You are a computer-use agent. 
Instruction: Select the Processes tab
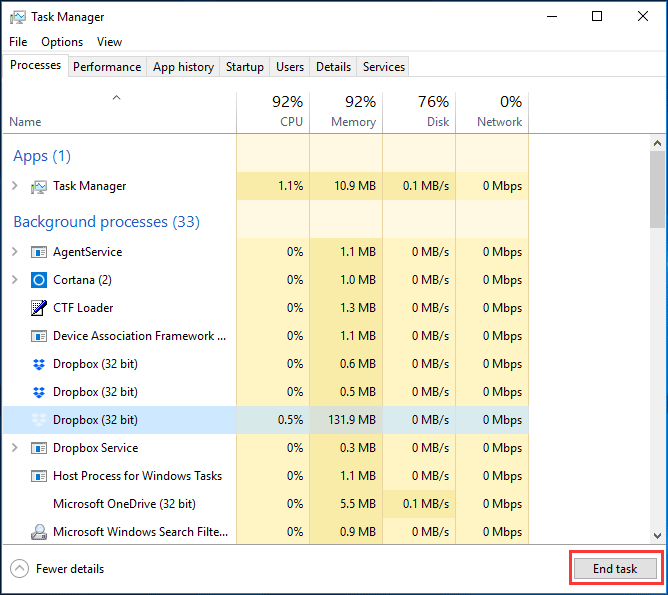coord(35,65)
